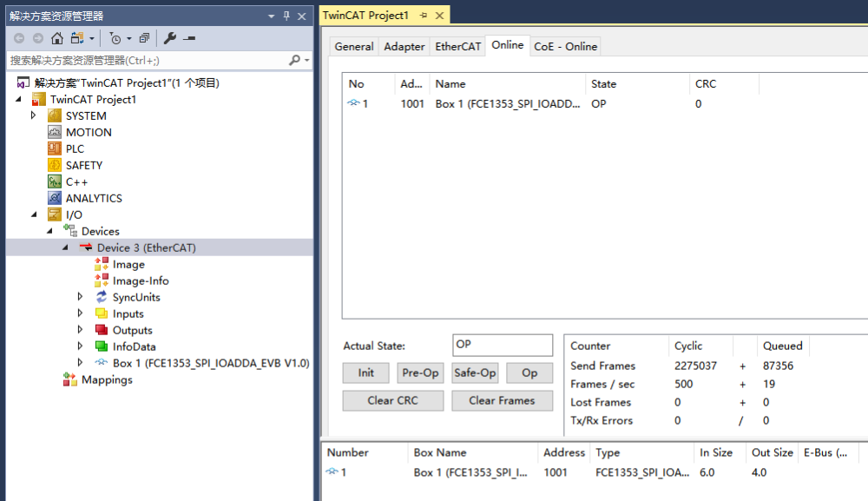Viewport: 868px width, 501px height.
Task: Activate the TwinCAT Project1 document tab
Action: coord(365,16)
